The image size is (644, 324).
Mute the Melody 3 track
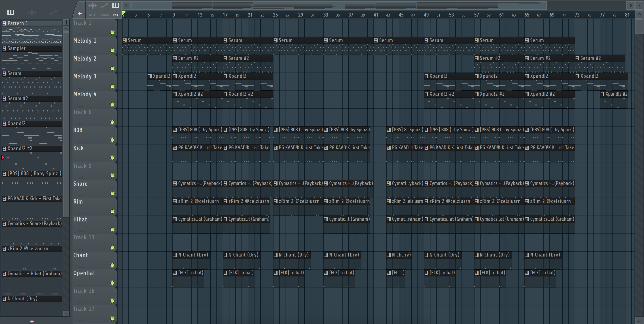pyautogui.click(x=112, y=86)
